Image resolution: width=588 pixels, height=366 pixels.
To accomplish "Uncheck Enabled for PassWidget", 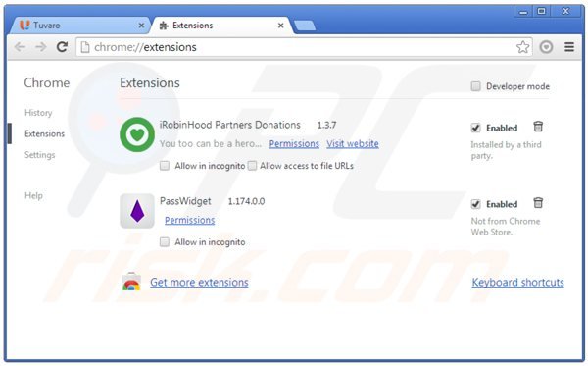I will click(x=475, y=204).
